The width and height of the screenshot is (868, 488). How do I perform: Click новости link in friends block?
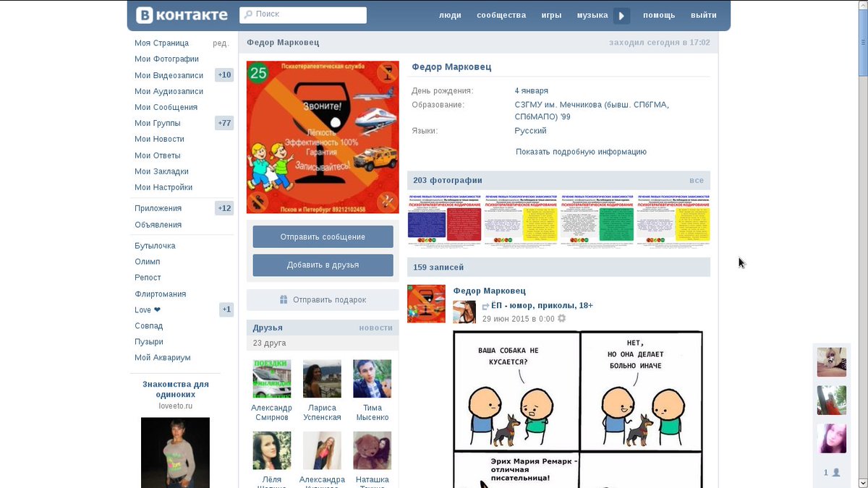pos(375,328)
